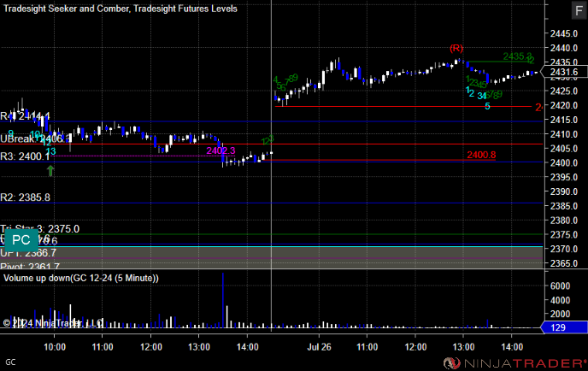This screenshot has height=371, width=588.
Task: Click the cyan 5 count near red line
Action: coord(487,107)
